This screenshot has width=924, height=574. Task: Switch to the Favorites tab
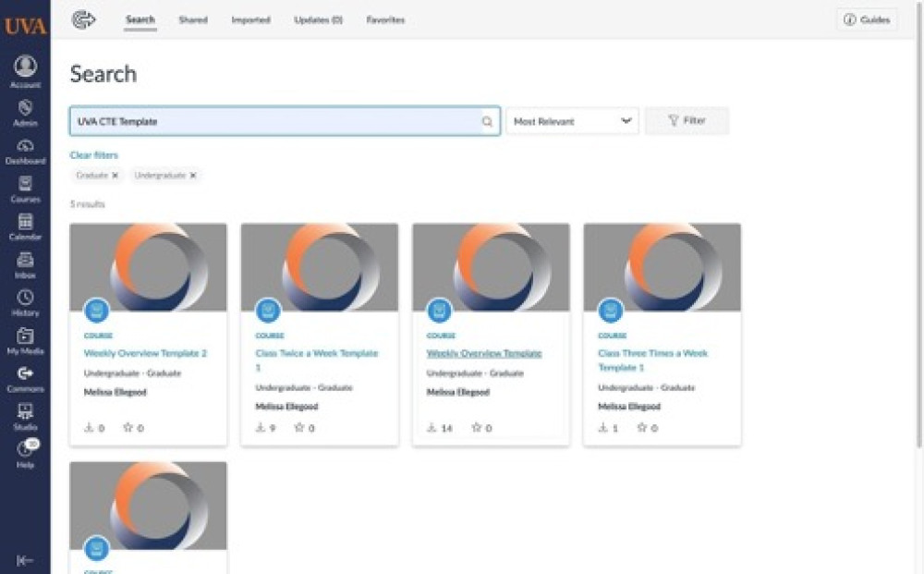click(x=385, y=19)
